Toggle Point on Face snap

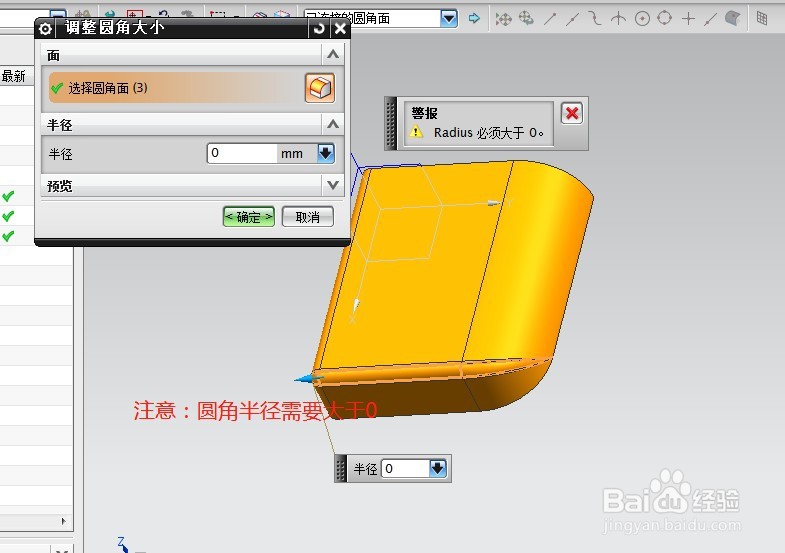click(x=733, y=19)
